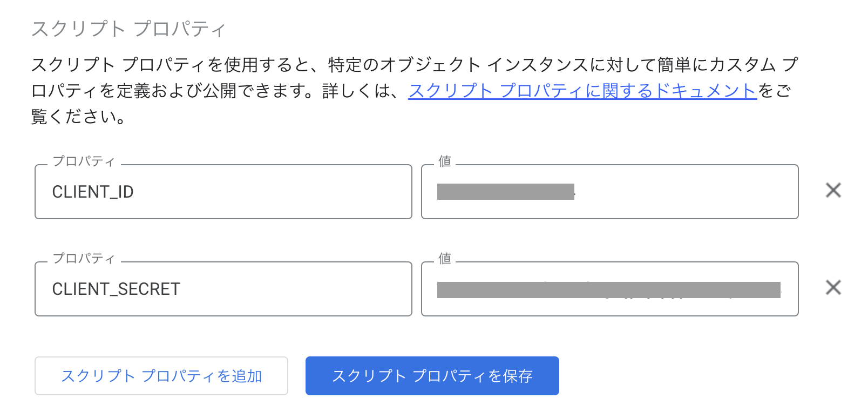Remove the CLIENT_SECRET property row

(833, 288)
